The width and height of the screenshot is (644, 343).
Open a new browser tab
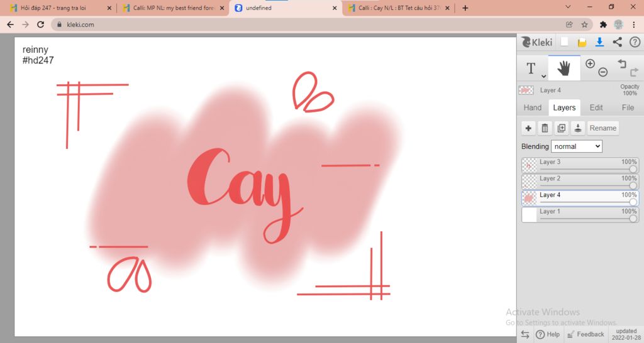click(465, 8)
